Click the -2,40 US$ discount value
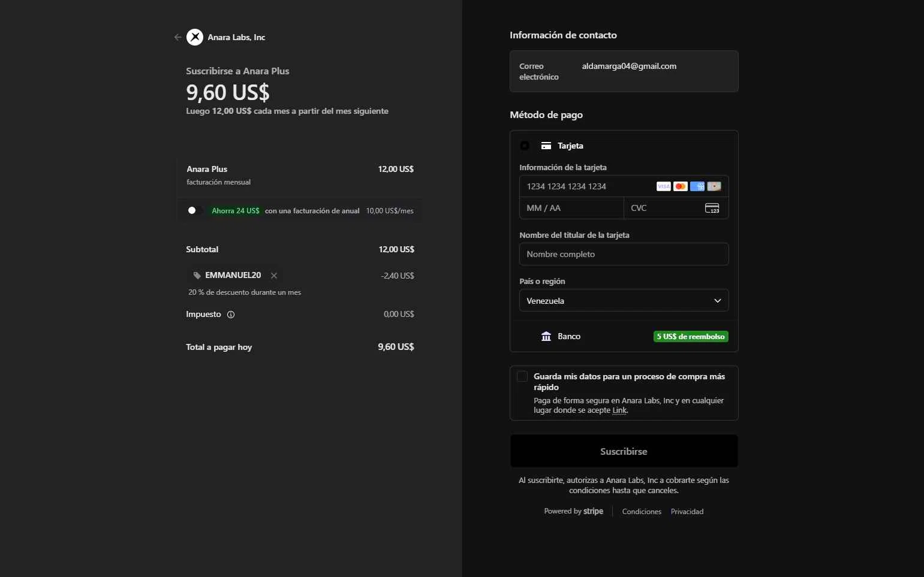The width and height of the screenshot is (924, 577). 398,276
